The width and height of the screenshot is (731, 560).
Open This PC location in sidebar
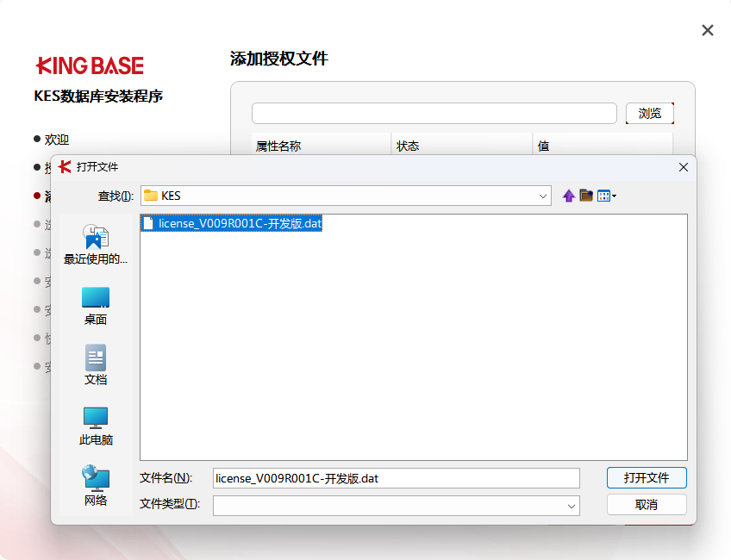(96, 426)
